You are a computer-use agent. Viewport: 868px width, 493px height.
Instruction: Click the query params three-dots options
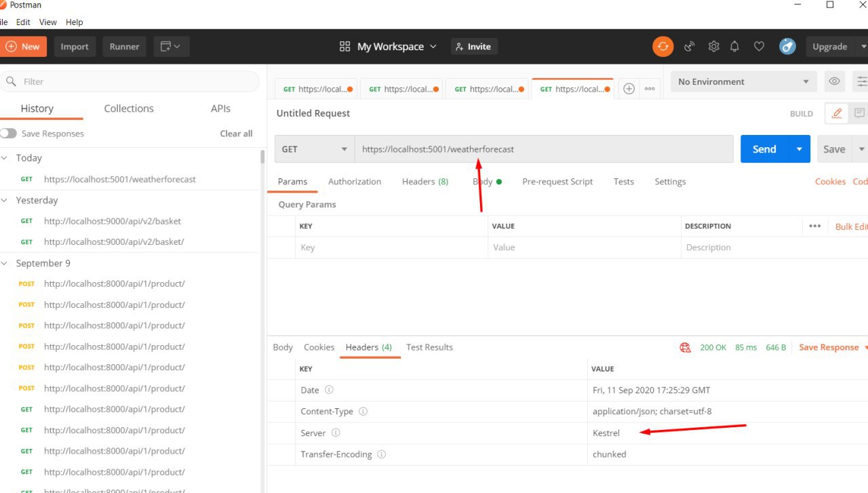click(x=815, y=226)
